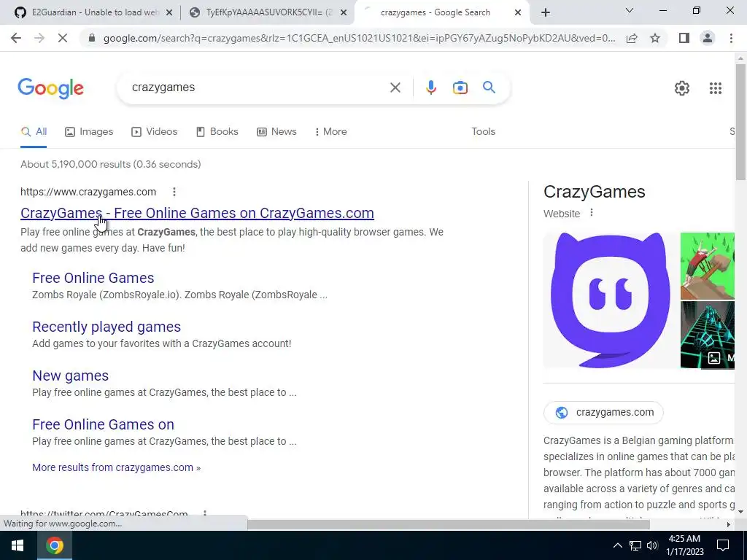Expand the More search categories menu

coord(330,132)
